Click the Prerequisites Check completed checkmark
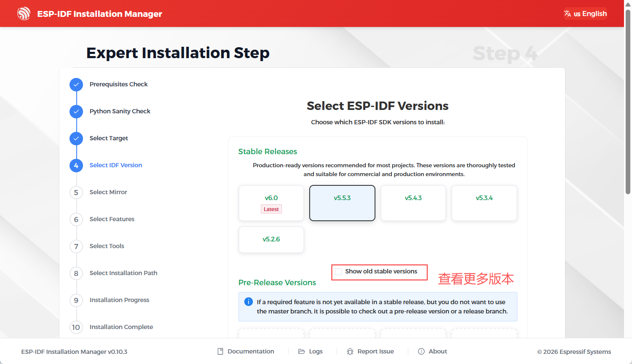This screenshot has width=632, height=364. [x=76, y=84]
